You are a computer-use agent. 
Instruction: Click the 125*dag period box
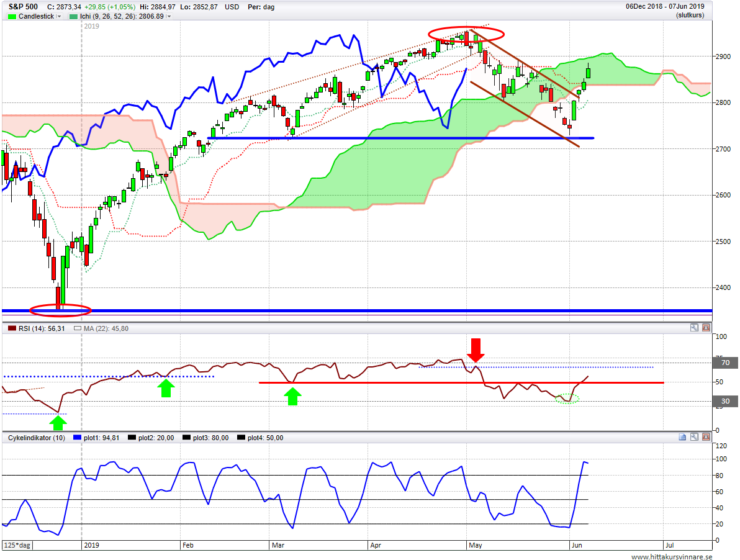[17, 545]
